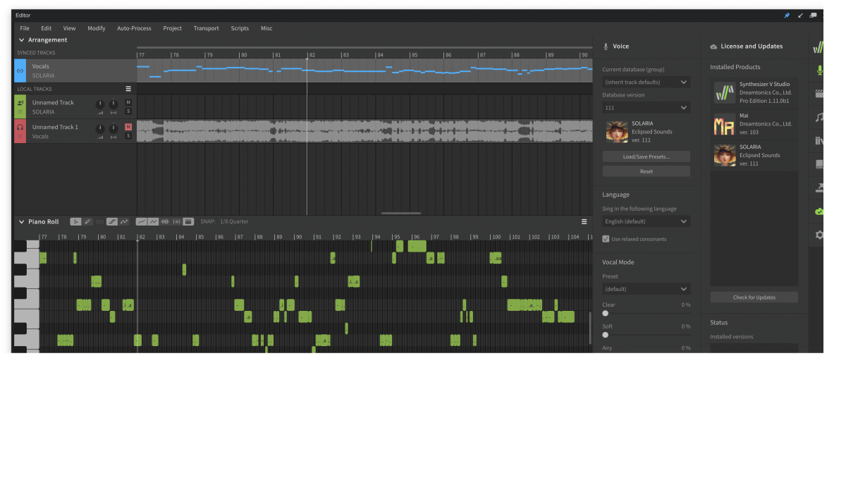Open the Edit menu

(47, 28)
